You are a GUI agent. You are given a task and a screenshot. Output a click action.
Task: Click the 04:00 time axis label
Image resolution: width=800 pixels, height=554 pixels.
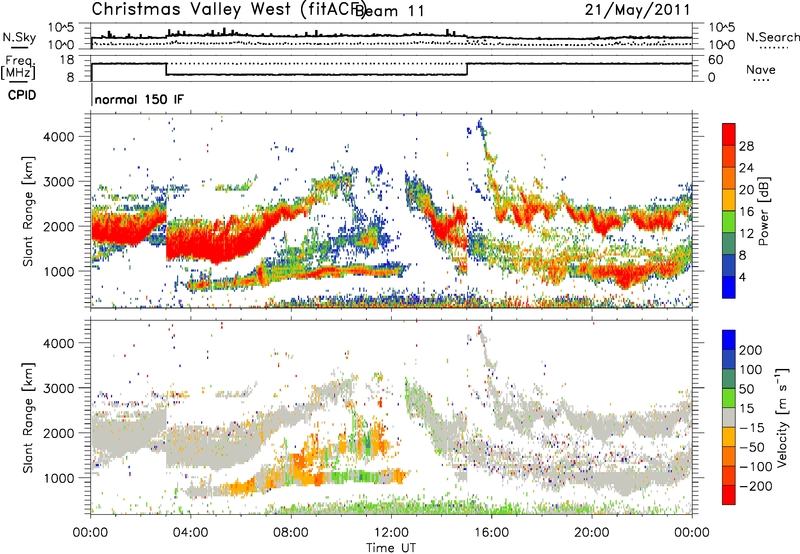[190, 533]
